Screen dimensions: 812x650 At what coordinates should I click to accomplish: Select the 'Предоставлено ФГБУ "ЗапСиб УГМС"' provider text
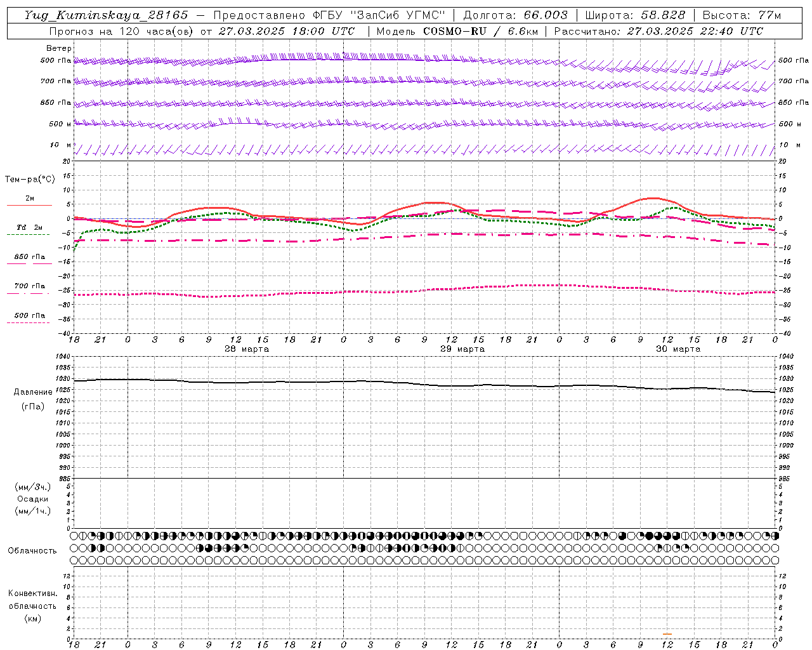[x=329, y=15]
